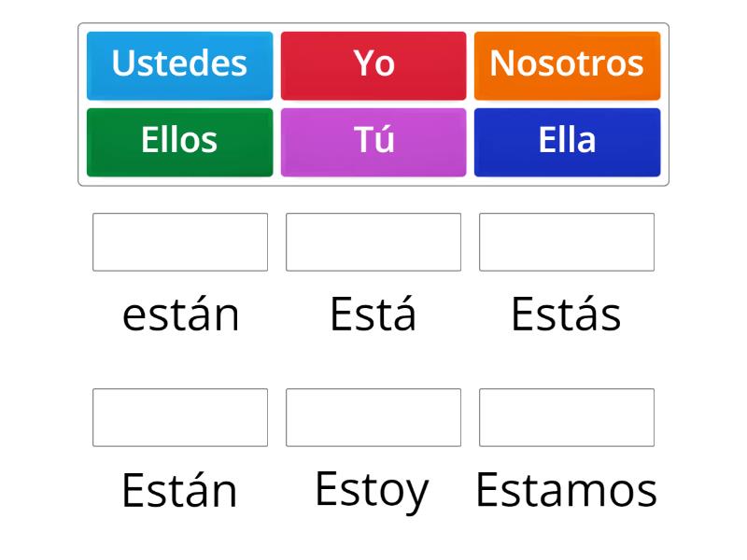Click the empty box above 'están'
Image resolution: width=747 pixels, height=560 pixels.
tap(180, 243)
